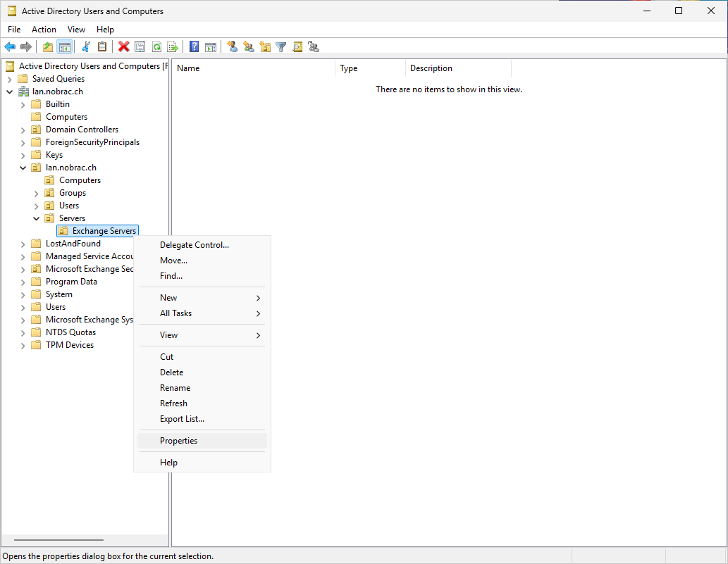Expand the TPM Devices node
Viewport: 728px width, 564px height.
(x=23, y=346)
